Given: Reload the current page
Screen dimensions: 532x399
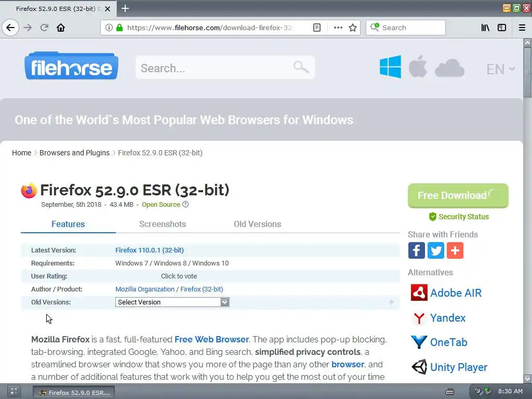Looking at the screenshot, I should pyautogui.click(x=44, y=28).
